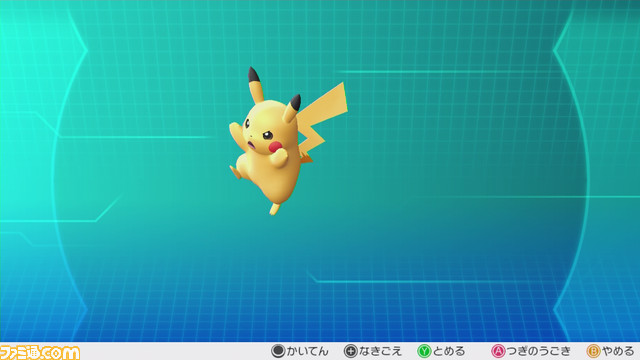Pause the animation with とめる label
Screen dimensions: 640x360
point(449,351)
